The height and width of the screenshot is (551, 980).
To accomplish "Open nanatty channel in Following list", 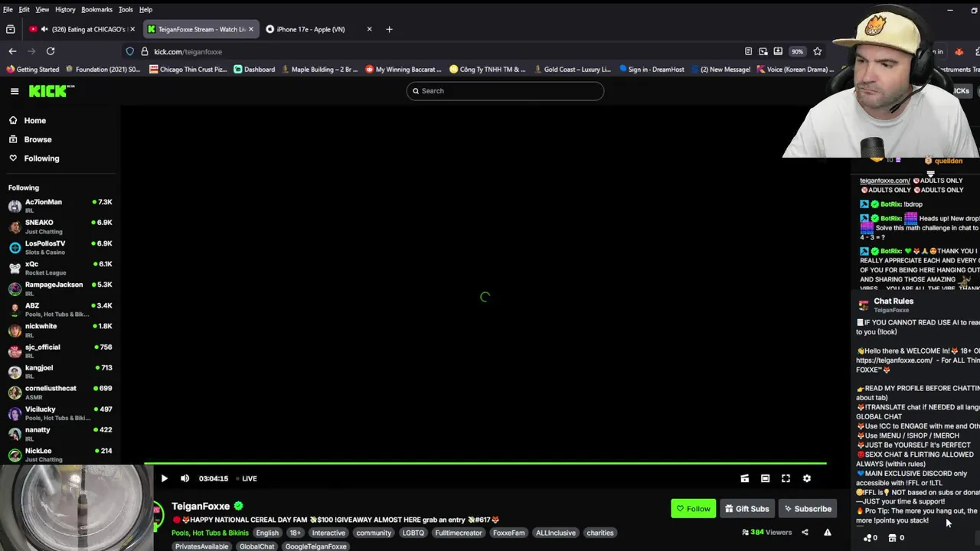I will coord(60,433).
